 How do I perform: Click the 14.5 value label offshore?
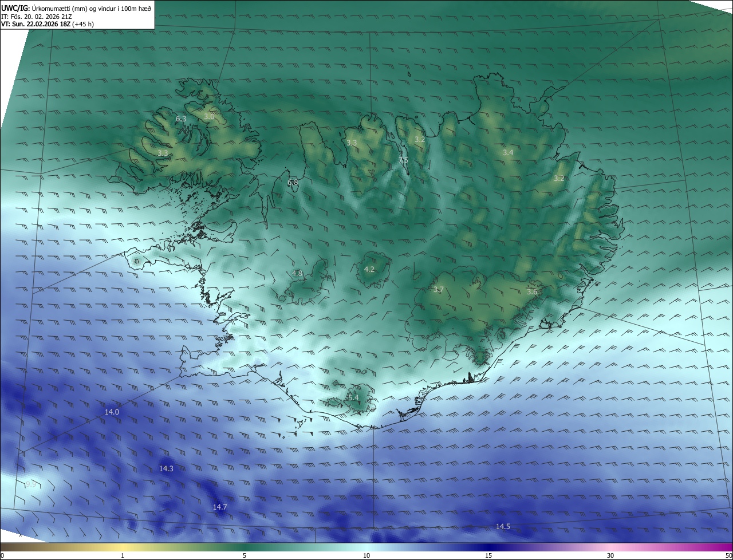[x=503, y=526]
